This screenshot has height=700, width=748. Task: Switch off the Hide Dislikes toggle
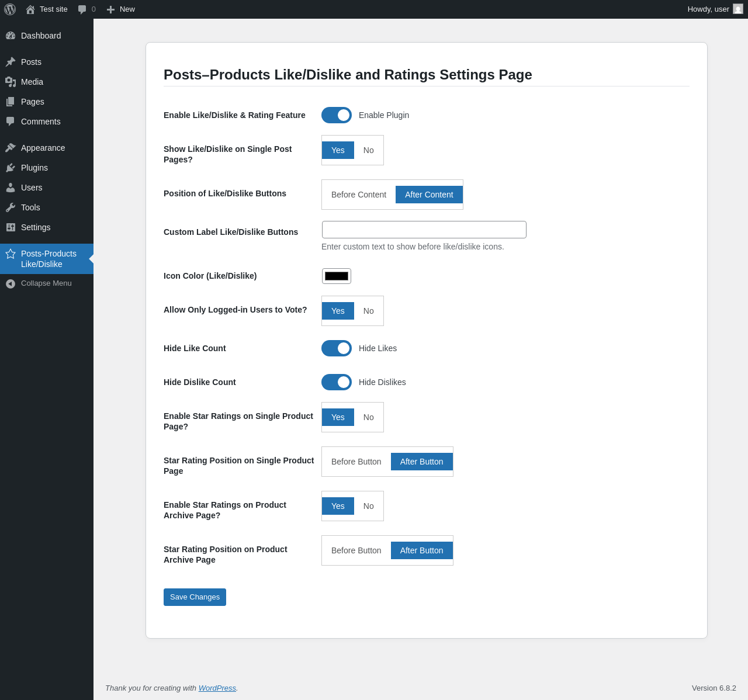point(337,382)
